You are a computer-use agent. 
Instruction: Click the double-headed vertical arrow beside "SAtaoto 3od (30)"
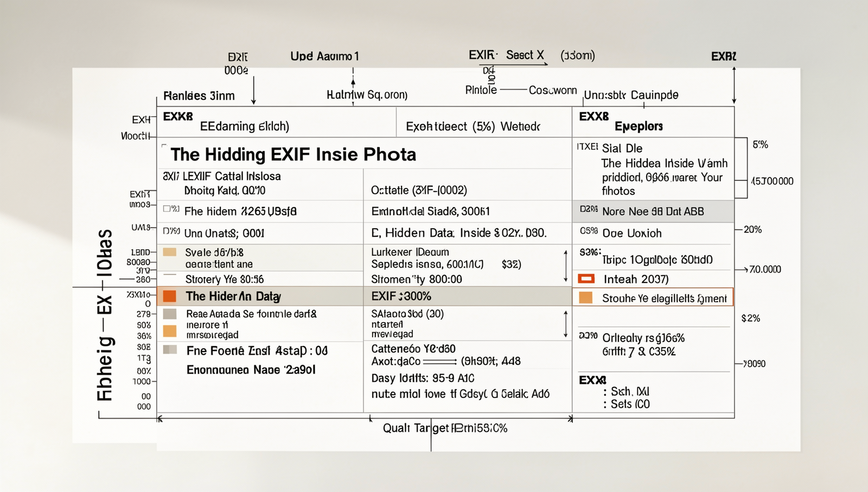565,324
